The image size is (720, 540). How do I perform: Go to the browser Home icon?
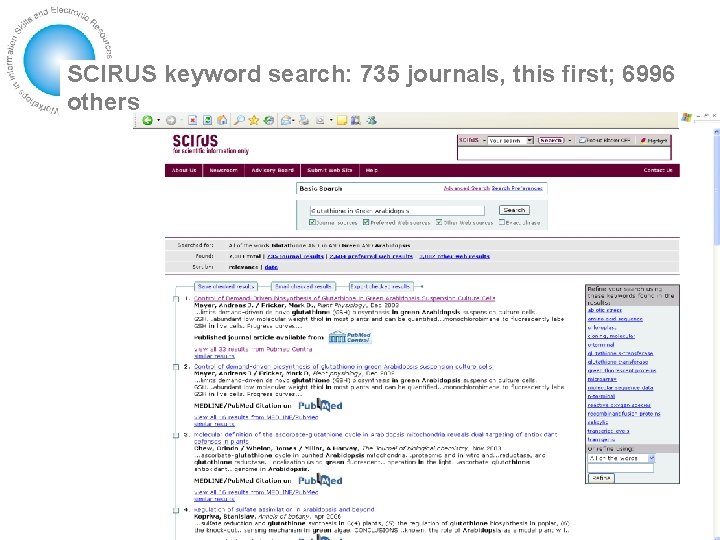(x=222, y=120)
